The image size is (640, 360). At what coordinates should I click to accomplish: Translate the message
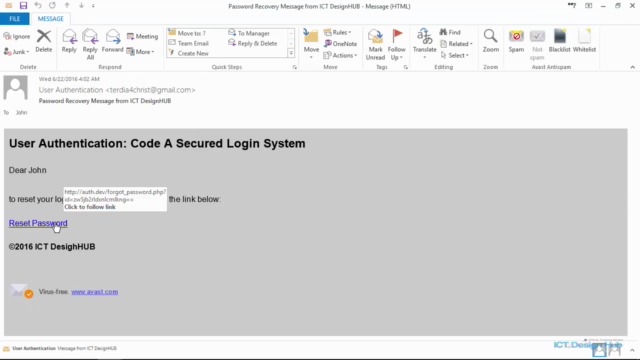point(424,43)
